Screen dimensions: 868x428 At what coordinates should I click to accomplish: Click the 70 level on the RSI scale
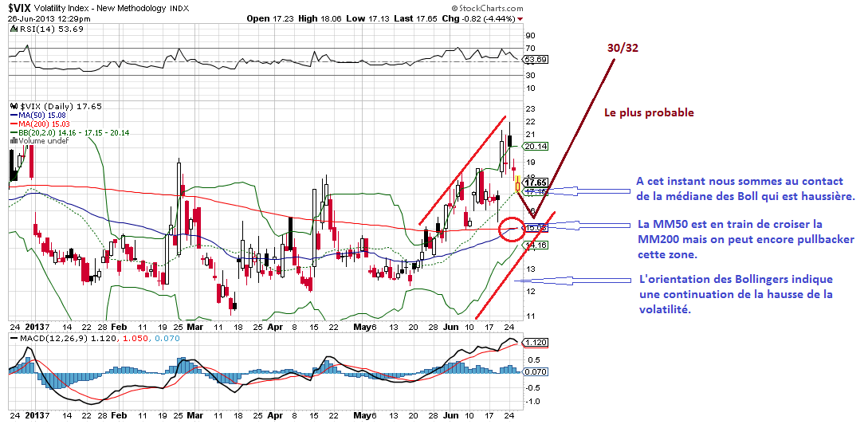530,48
